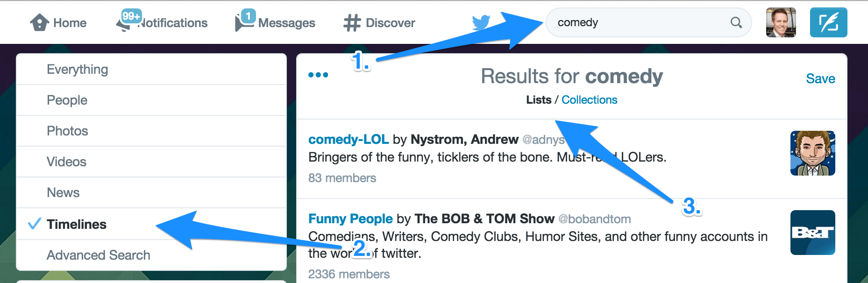Enable the People search filter

(66, 99)
